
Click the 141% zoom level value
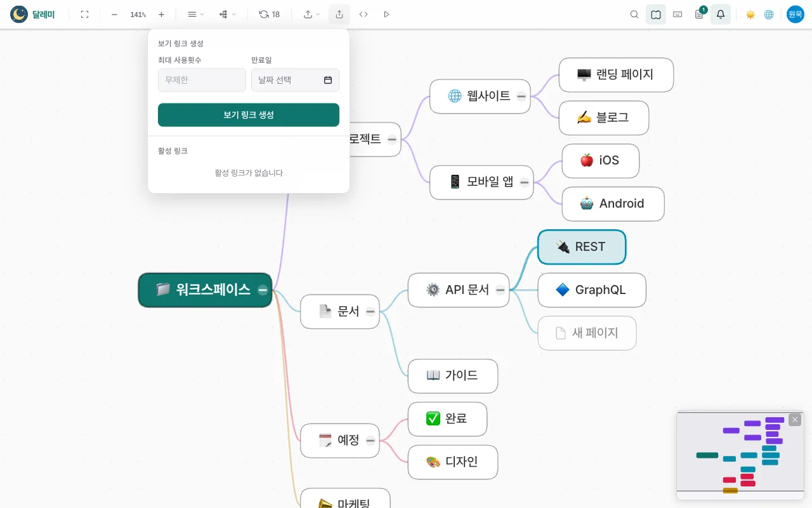tap(138, 15)
